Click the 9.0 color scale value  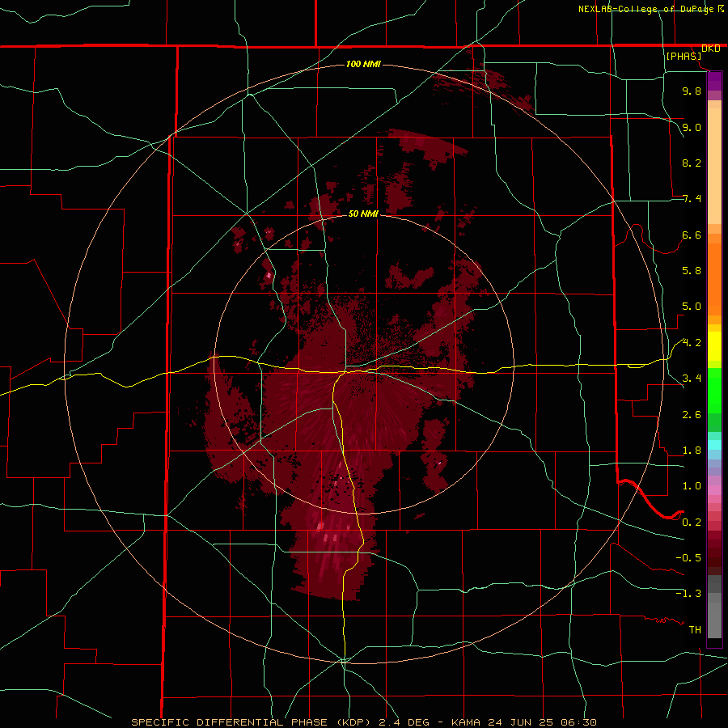tap(692, 127)
